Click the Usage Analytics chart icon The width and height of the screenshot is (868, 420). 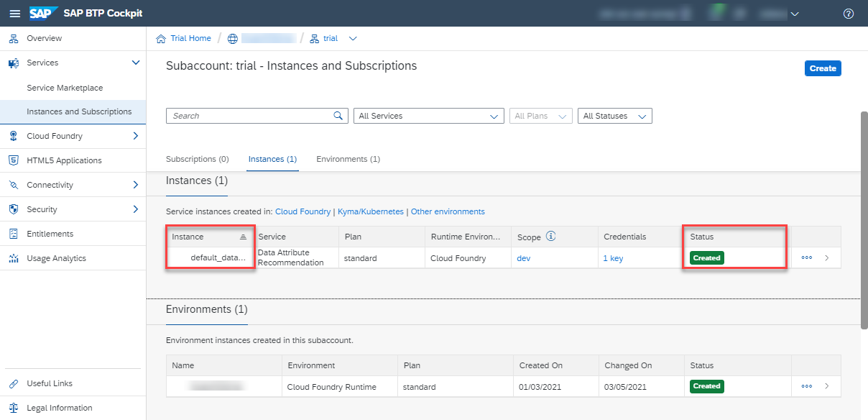point(13,258)
